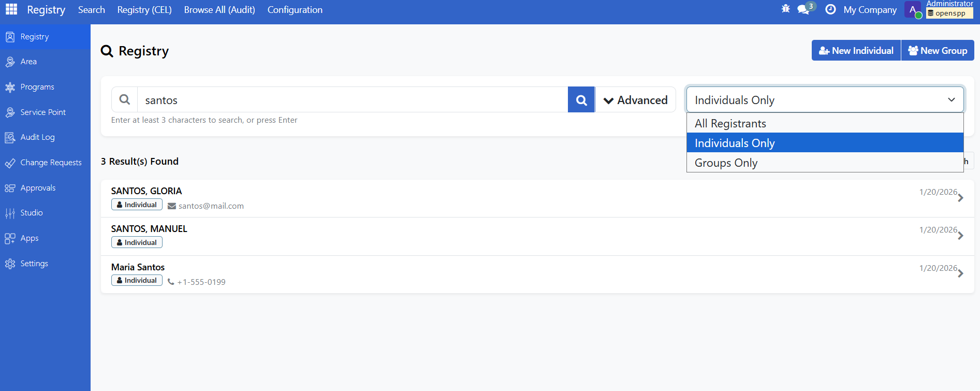Click Individual badge under SANTOS, GLORIA
Screen dimensions: 980x391
pyautogui.click(x=137, y=205)
